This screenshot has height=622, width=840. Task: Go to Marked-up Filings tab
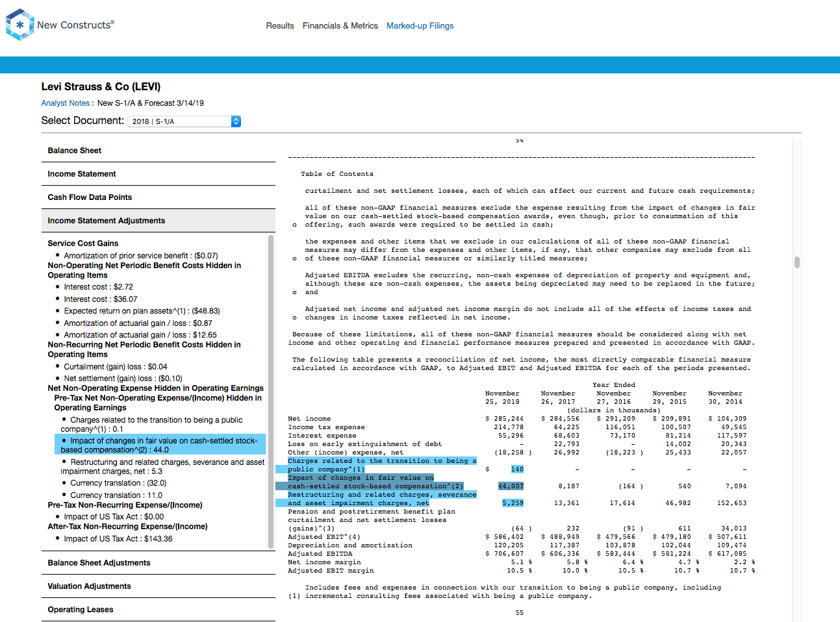pos(420,26)
